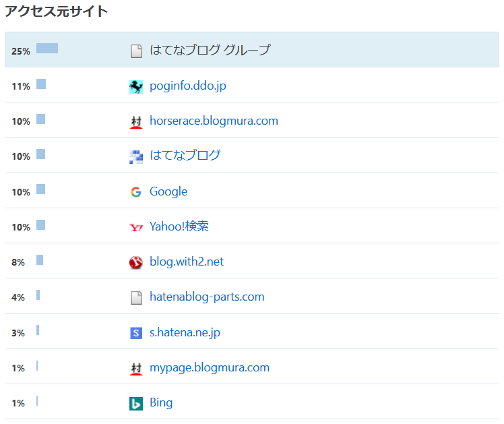The height and width of the screenshot is (424, 504).
Task: Click the 1% value in the Bing row
Action: coord(18,403)
